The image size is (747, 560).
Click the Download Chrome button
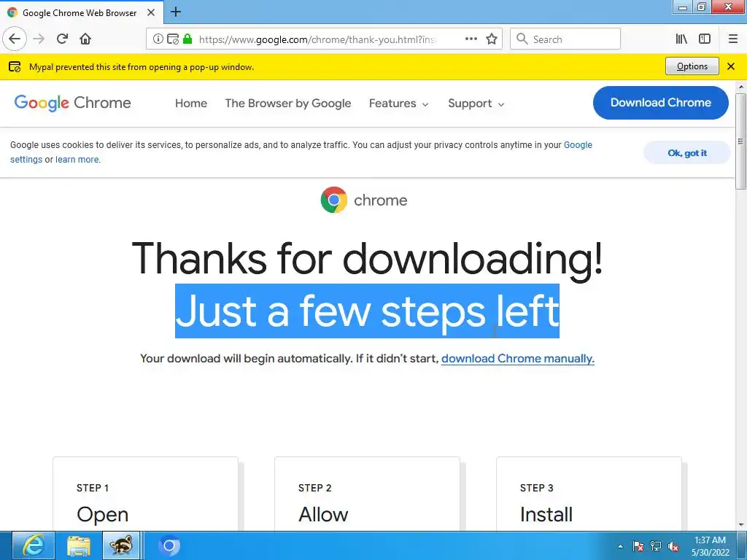(x=660, y=103)
